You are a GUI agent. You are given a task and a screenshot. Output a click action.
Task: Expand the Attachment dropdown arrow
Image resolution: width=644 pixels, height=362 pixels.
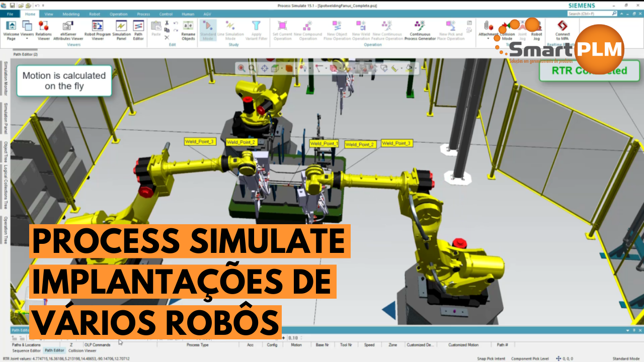click(x=488, y=38)
